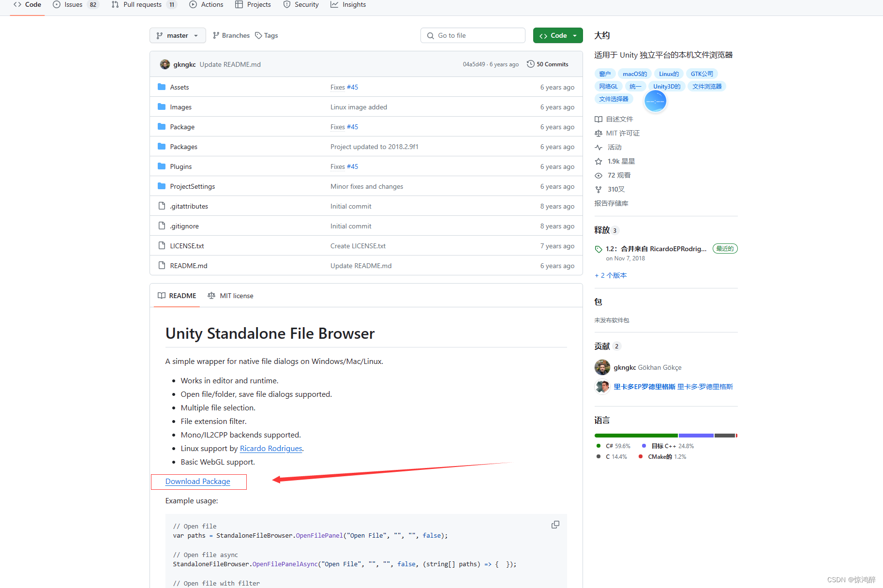Open the 1.2 release entry
Screen dimensions: 883x588
[656, 249]
